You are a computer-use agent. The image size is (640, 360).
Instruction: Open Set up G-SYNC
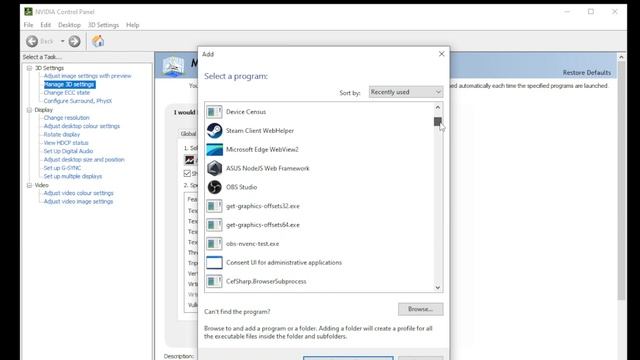coord(62,168)
